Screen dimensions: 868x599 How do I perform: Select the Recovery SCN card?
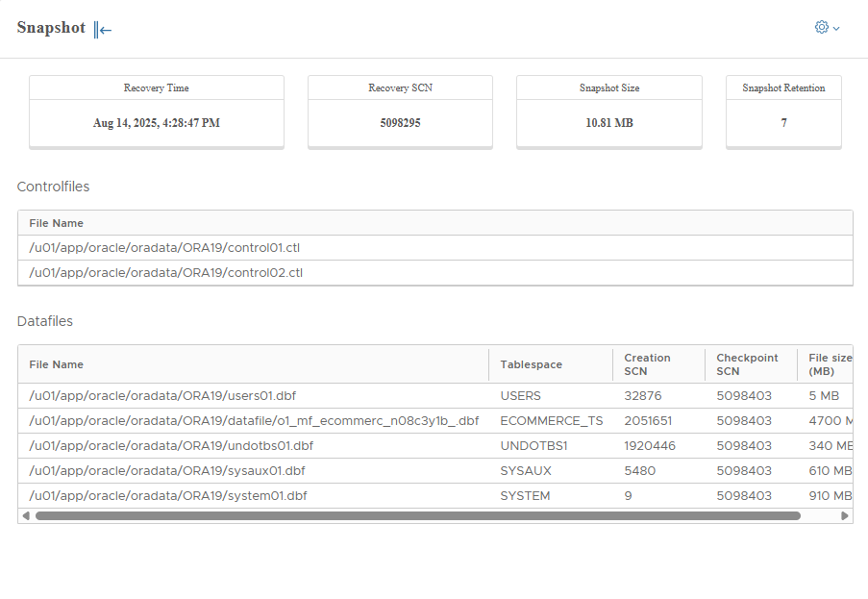pos(400,112)
